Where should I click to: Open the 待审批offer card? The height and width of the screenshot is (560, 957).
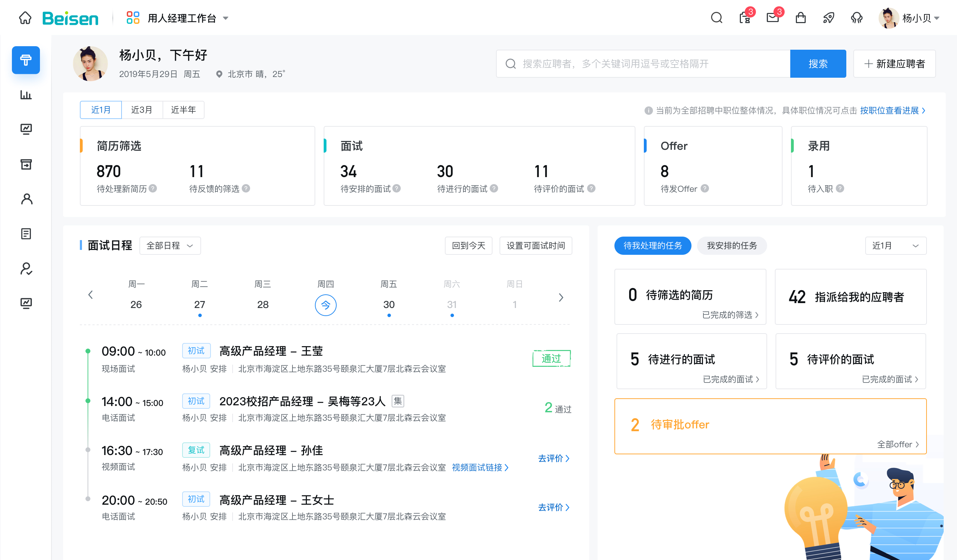click(771, 426)
